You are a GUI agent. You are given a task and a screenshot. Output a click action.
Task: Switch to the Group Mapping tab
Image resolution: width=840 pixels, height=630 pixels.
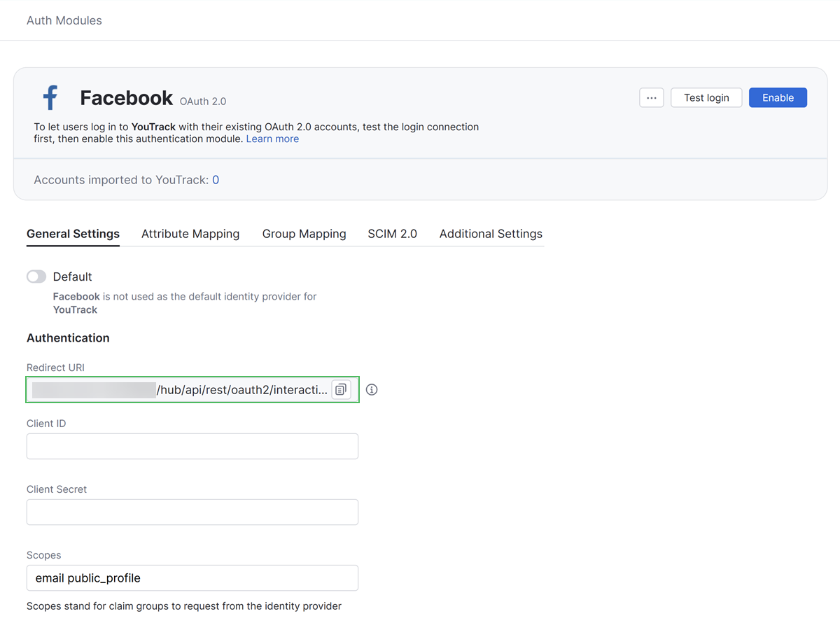click(304, 234)
